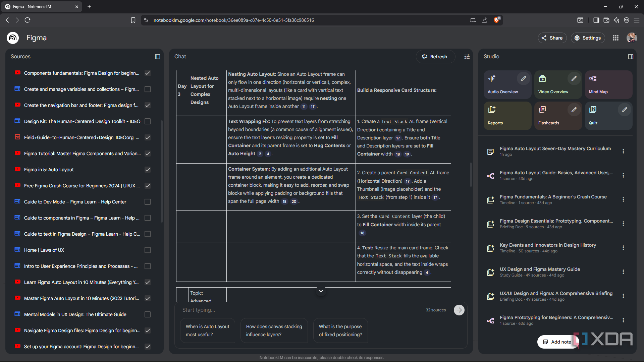Open options for UX Design and Figma Mastery Guide
Viewport: 644px width, 362px height.
(623, 272)
